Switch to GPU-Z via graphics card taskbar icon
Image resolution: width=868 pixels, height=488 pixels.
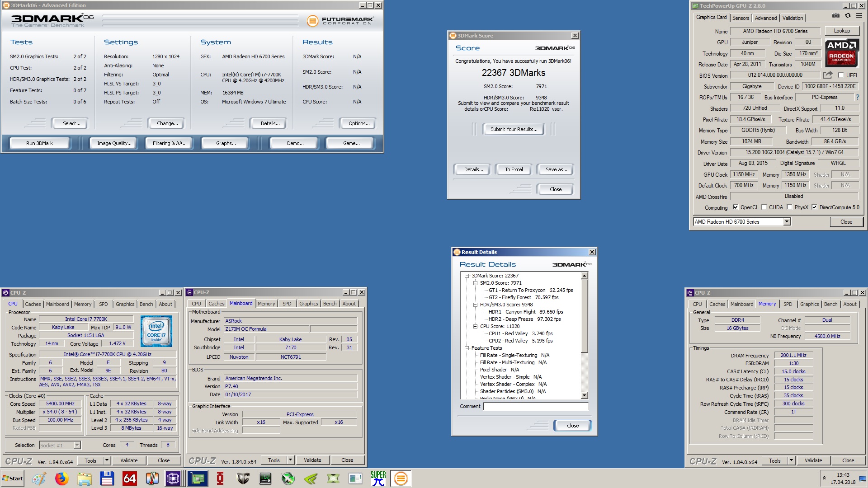(x=198, y=478)
